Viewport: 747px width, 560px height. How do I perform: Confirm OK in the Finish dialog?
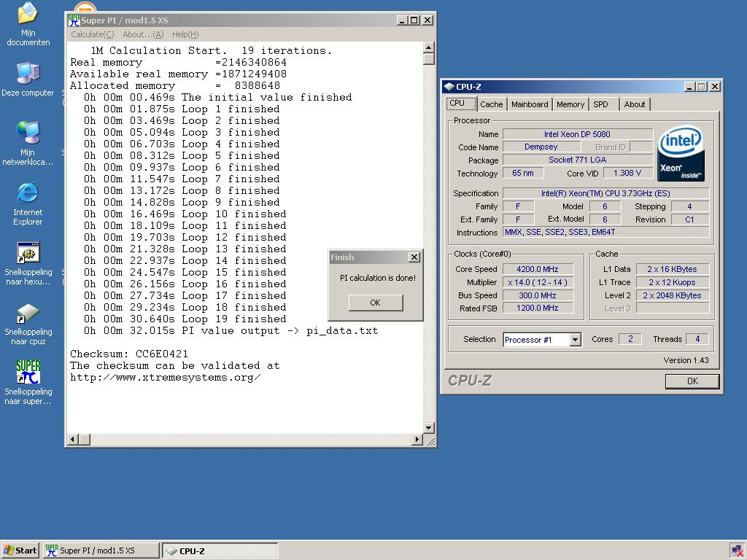point(376,303)
